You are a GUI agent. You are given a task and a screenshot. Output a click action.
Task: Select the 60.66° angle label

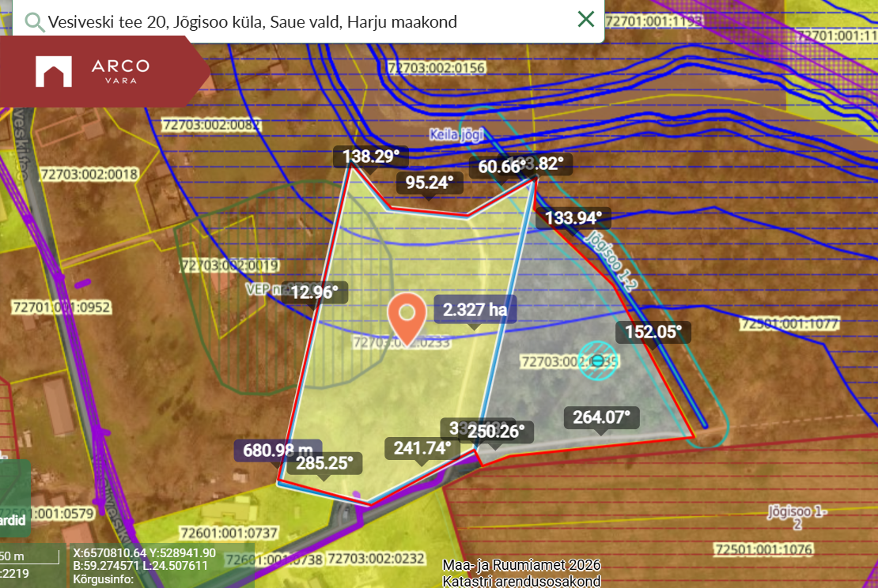(x=501, y=167)
